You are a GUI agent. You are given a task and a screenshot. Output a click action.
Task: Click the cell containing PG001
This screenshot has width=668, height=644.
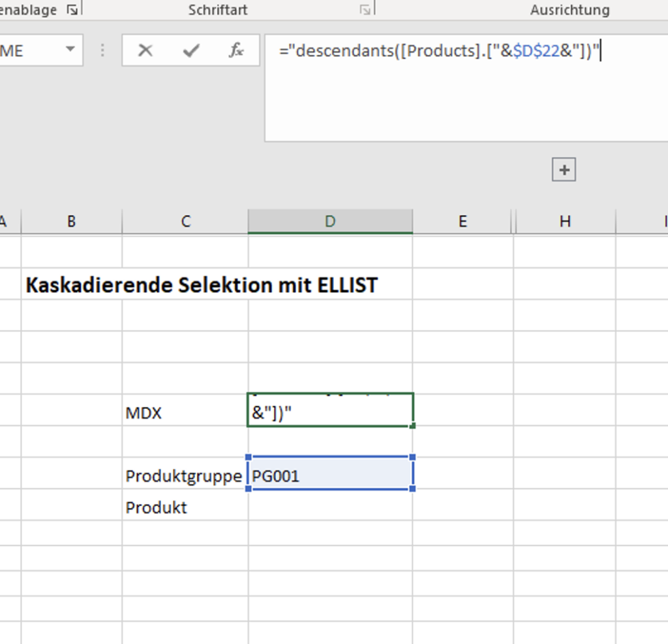[330, 476]
